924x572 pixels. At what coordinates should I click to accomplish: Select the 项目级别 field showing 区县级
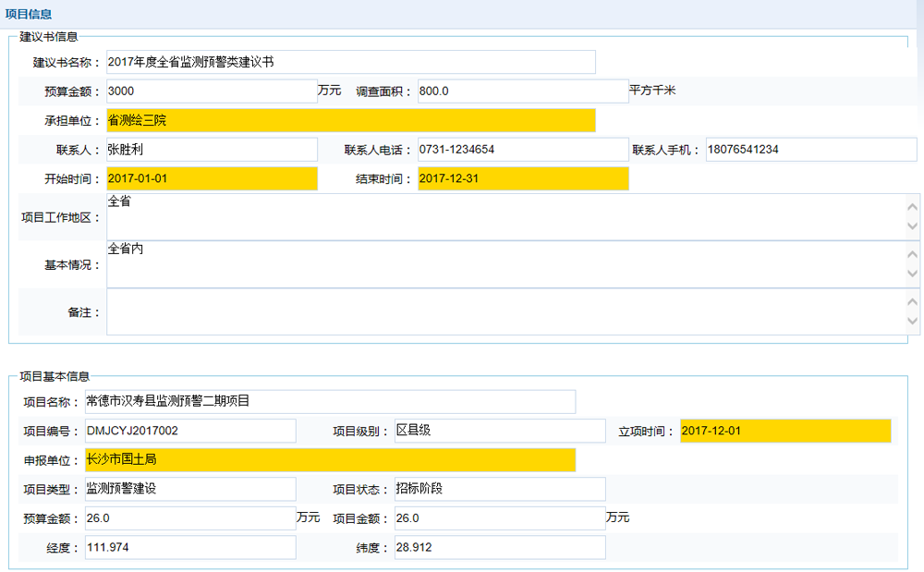(x=500, y=431)
